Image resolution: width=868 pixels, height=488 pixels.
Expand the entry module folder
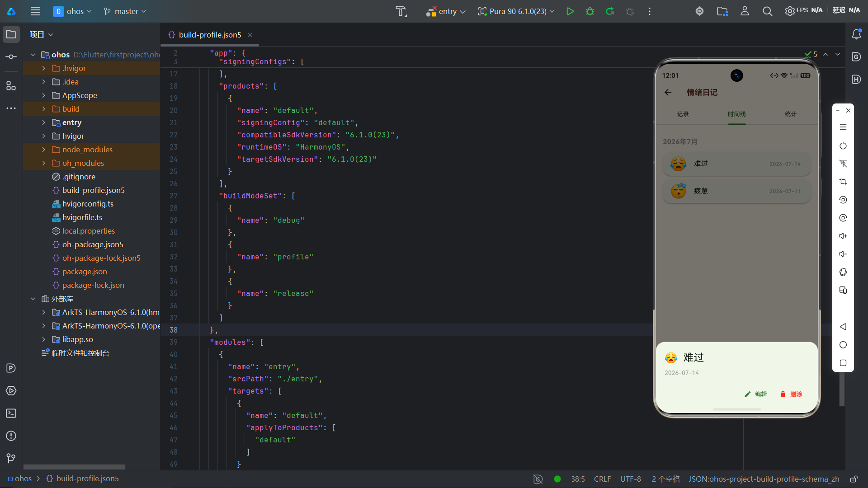click(43, 122)
